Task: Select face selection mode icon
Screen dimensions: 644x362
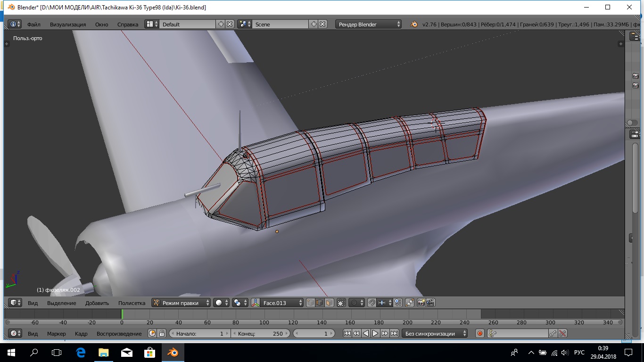Action: [329, 303]
